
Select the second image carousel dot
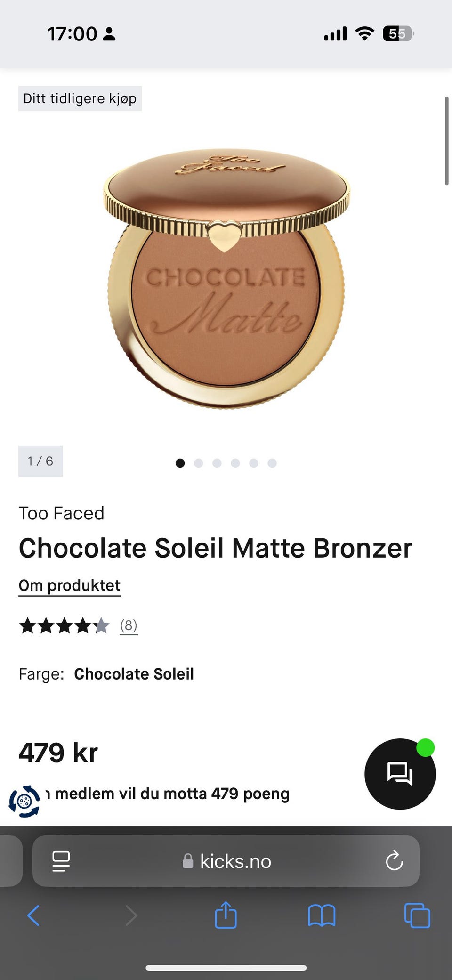pyautogui.click(x=199, y=463)
